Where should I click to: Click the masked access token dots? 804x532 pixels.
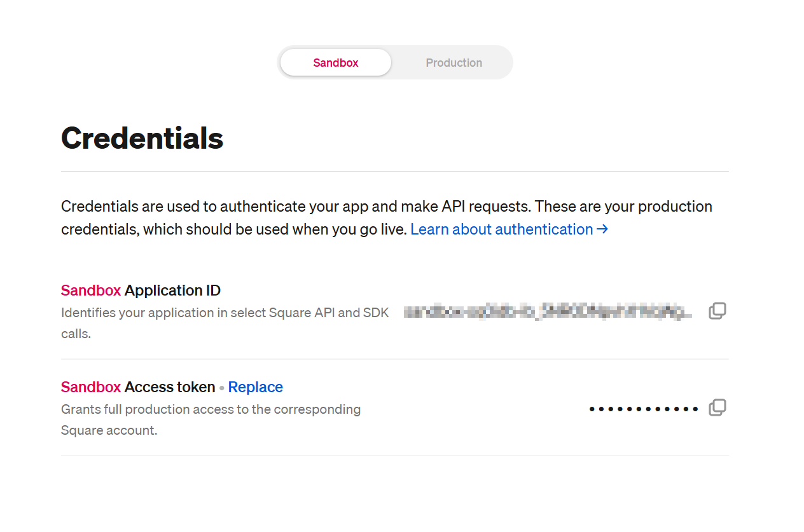click(x=644, y=409)
